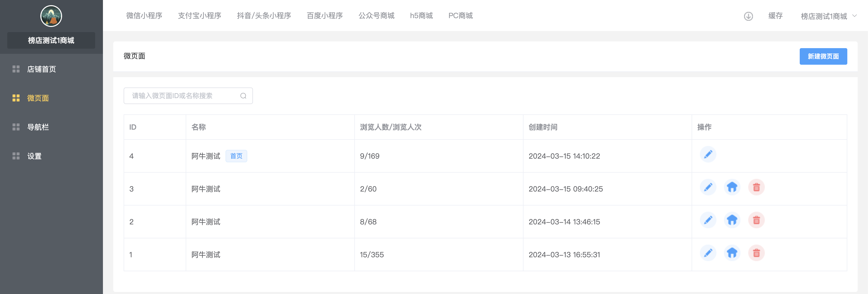Viewport: 868px width, 294px height.
Task: Delete page ID 3 using trash icon
Action: [756, 187]
